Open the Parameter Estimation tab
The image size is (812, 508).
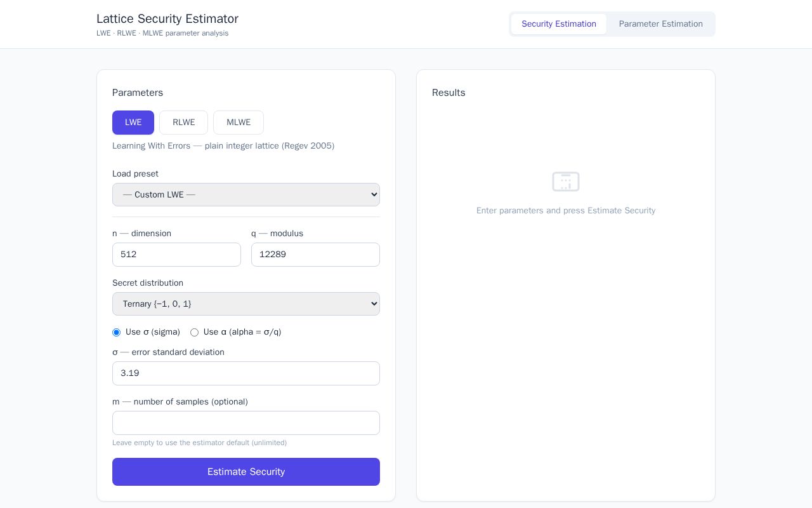coord(661,24)
